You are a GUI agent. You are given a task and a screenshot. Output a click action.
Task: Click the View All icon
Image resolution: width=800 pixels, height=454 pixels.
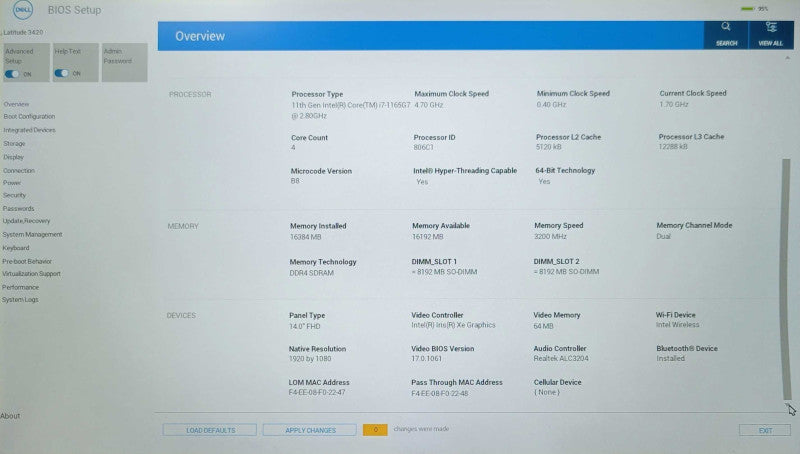[771, 35]
